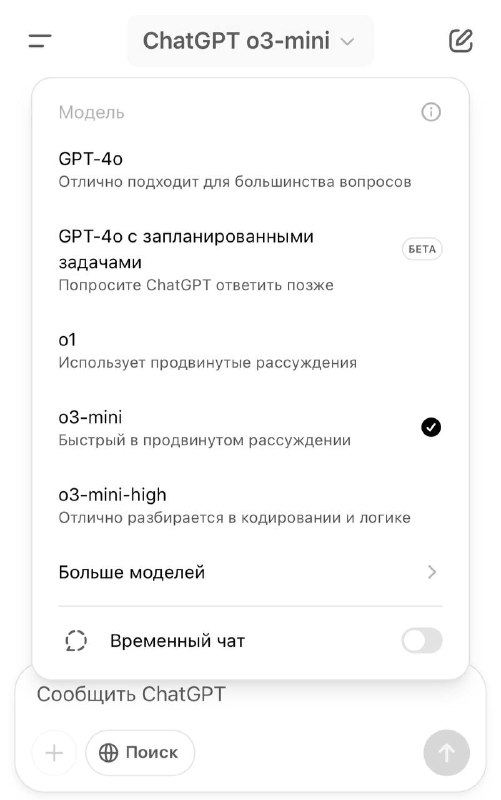Click the o3-mini selected checkmark

pos(431,427)
